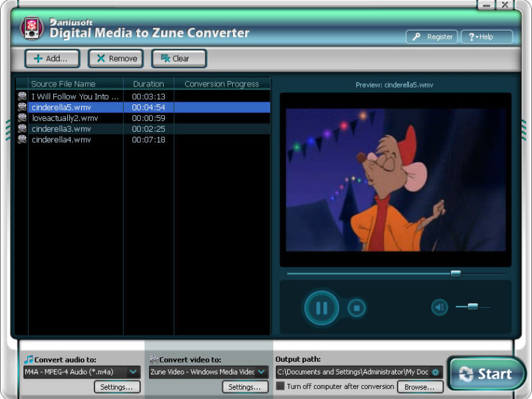Click the cinderella5 video preview frame
This screenshot has height=399, width=532.
click(x=396, y=180)
